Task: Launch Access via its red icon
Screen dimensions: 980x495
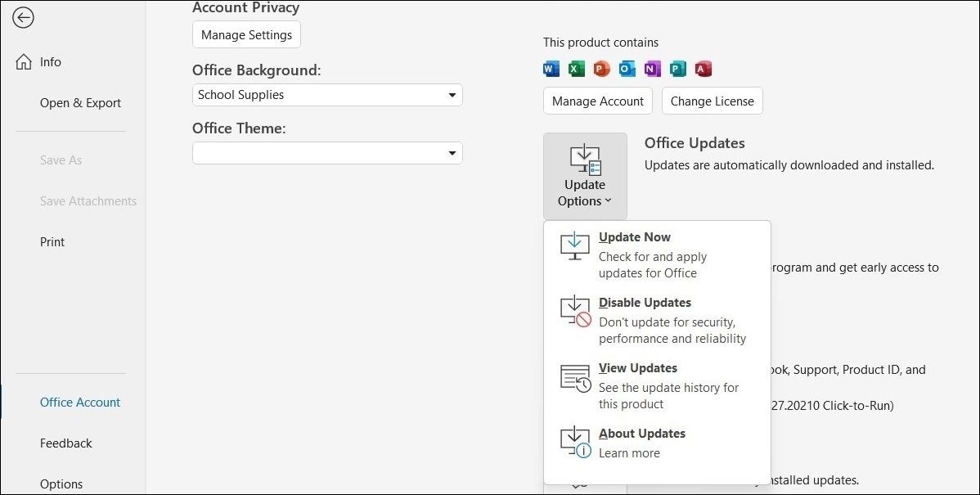Action: click(703, 69)
